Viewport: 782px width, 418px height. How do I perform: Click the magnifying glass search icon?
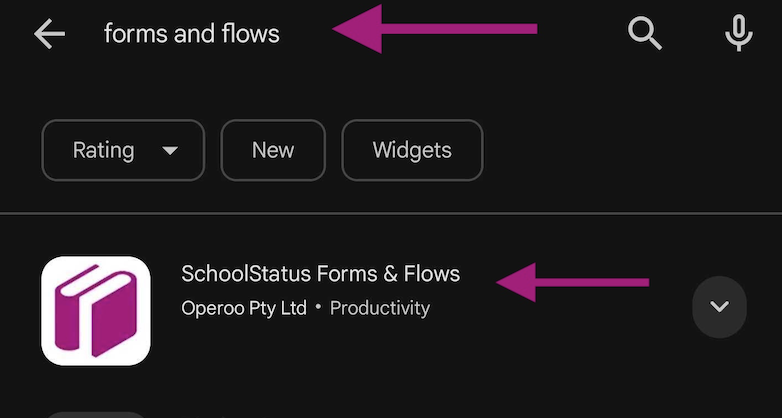coord(644,33)
